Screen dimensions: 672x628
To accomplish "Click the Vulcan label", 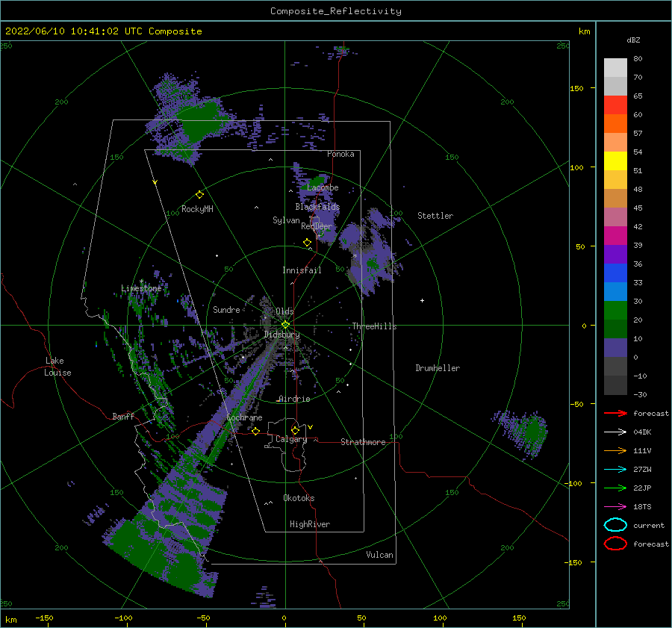I will (379, 555).
